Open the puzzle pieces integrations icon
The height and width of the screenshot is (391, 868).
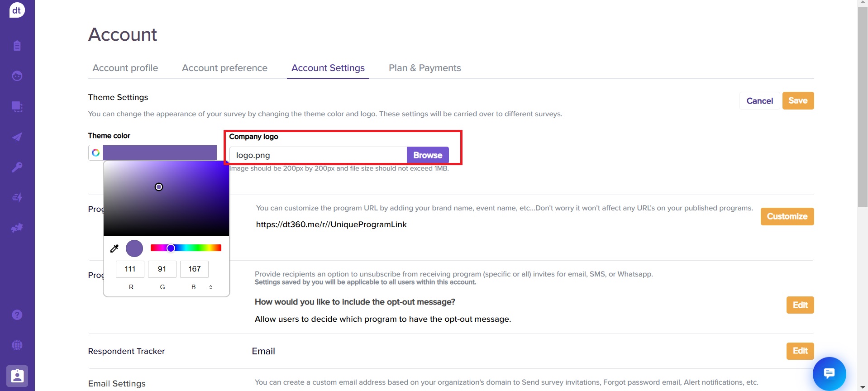pyautogui.click(x=17, y=228)
